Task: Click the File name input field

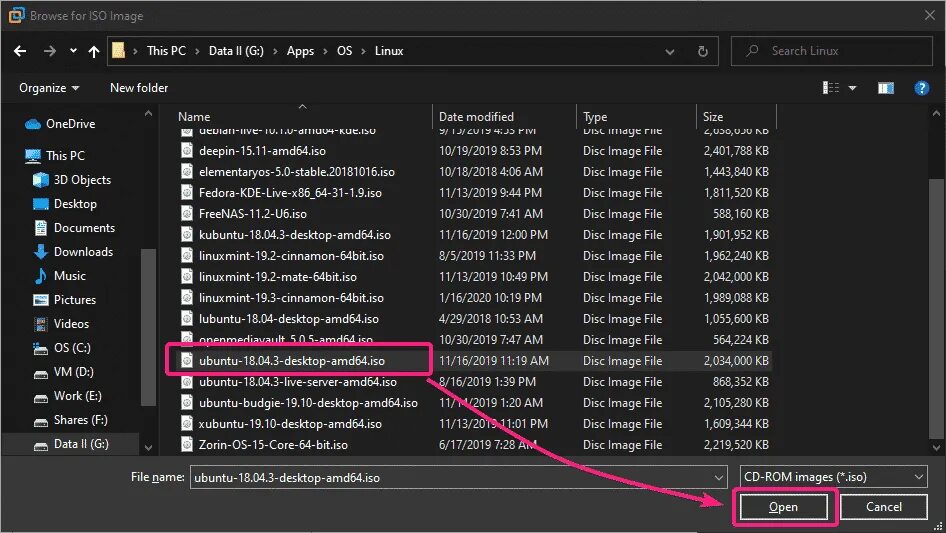Action: coord(459,477)
